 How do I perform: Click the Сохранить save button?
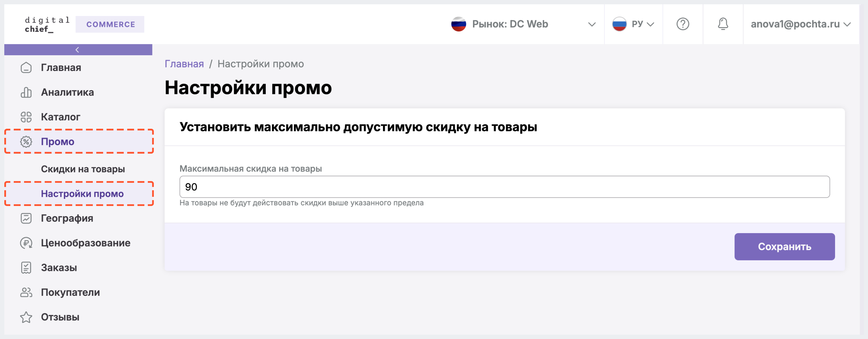click(783, 245)
